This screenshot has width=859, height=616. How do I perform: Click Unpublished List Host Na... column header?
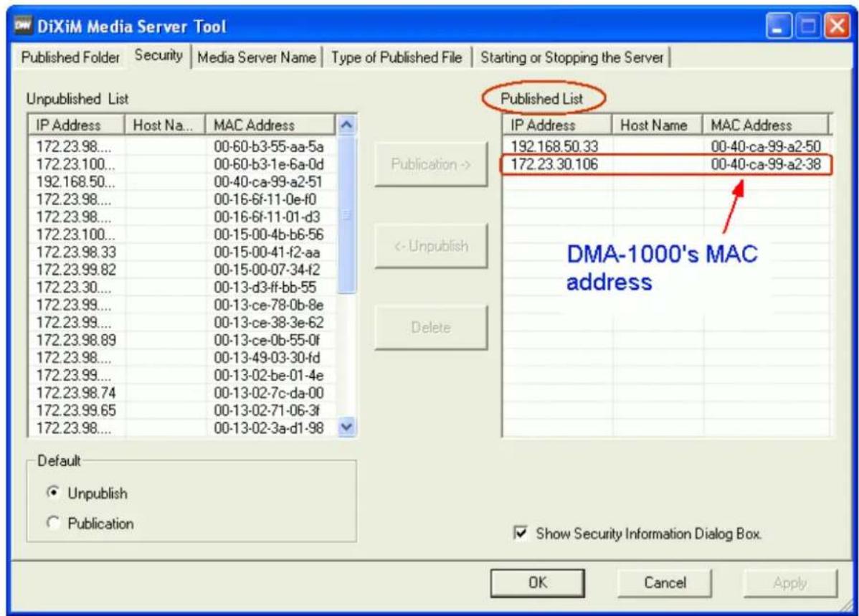tap(165, 125)
